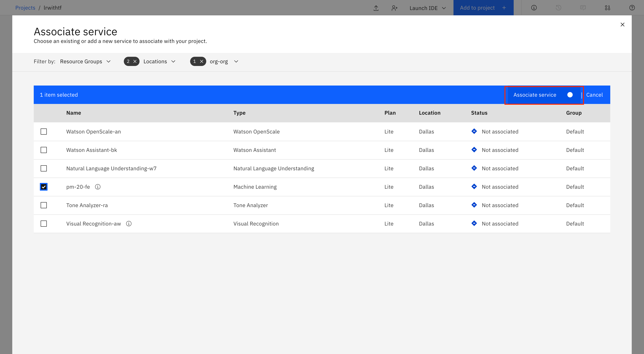The image size is (644, 354).
Task: Click Natural Language Understanding-w7 service name
Action: point(111,168)
